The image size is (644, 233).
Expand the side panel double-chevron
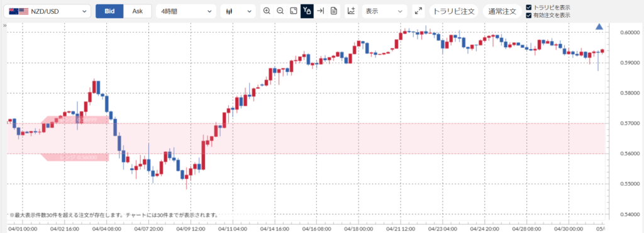click(4, 25)
